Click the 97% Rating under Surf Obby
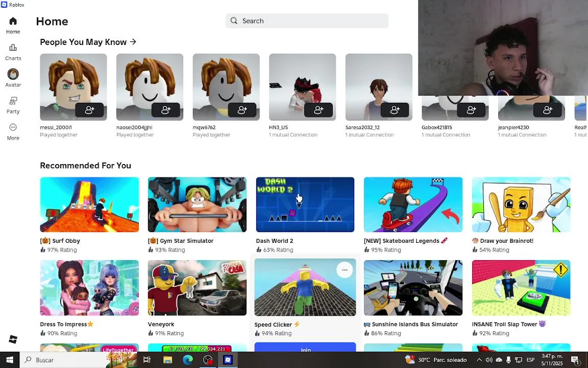588x368 pixels. (59, 250)
